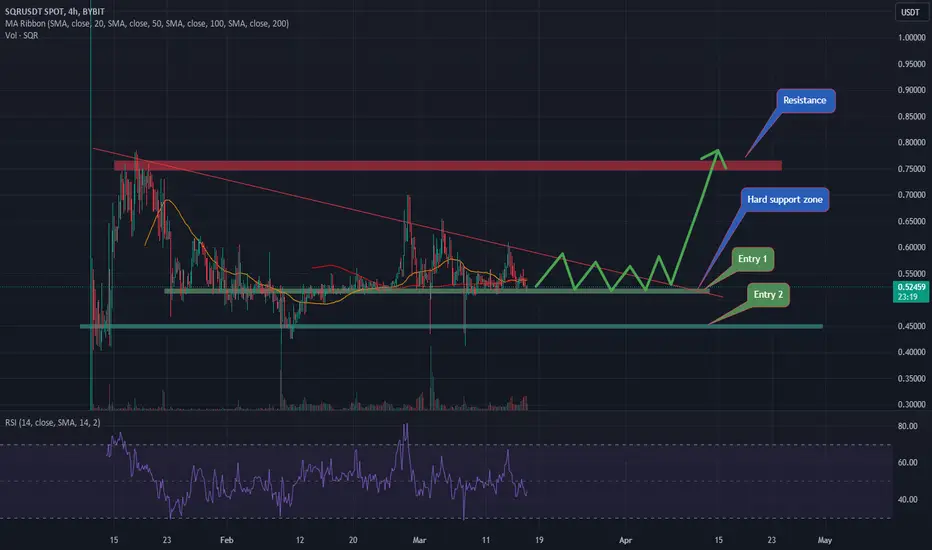Image resolution: width=932 pixels, height=550 pixels.
Task: Click the 0.60000 price axis label
Action: [x=911, y=247]
